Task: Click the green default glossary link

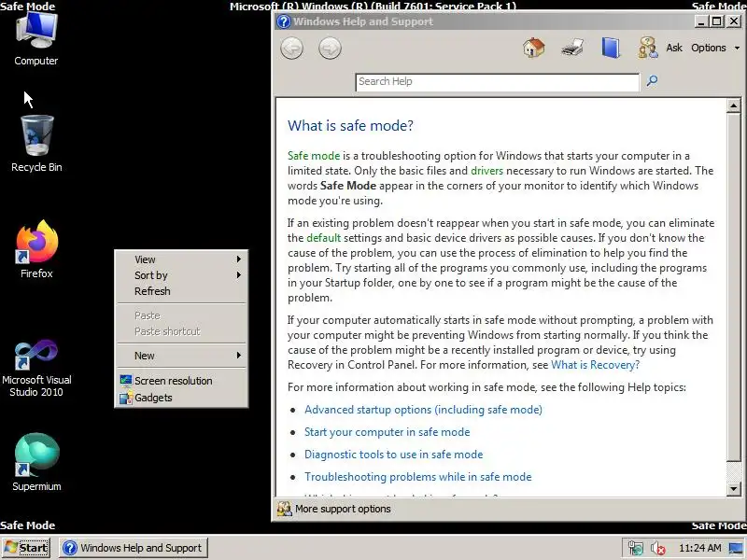Action: coord(323,238)
